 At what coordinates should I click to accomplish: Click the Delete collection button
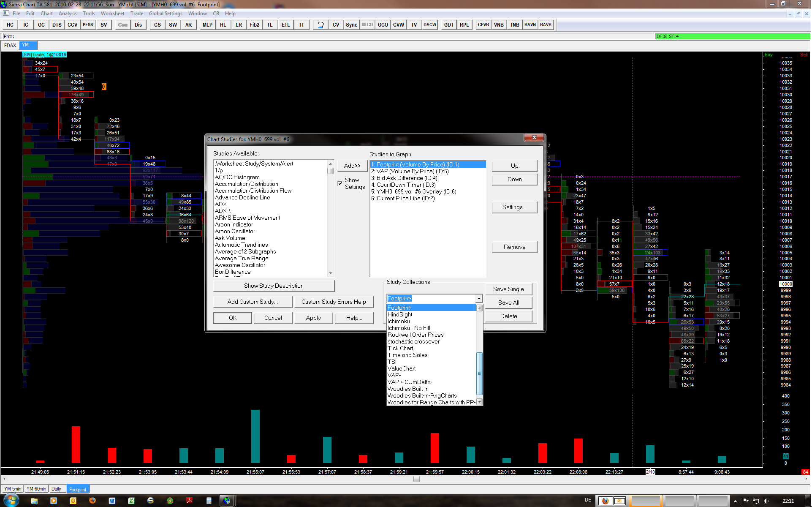pos(508,316)
